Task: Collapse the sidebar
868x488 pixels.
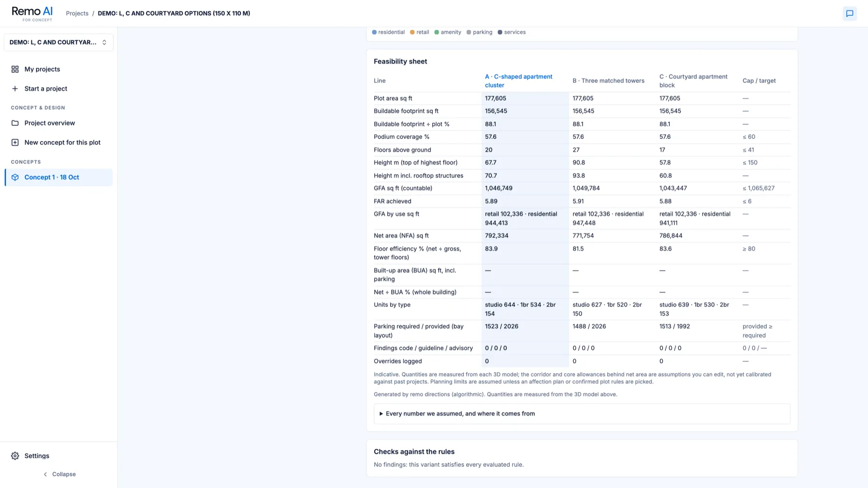Action: 59,474
